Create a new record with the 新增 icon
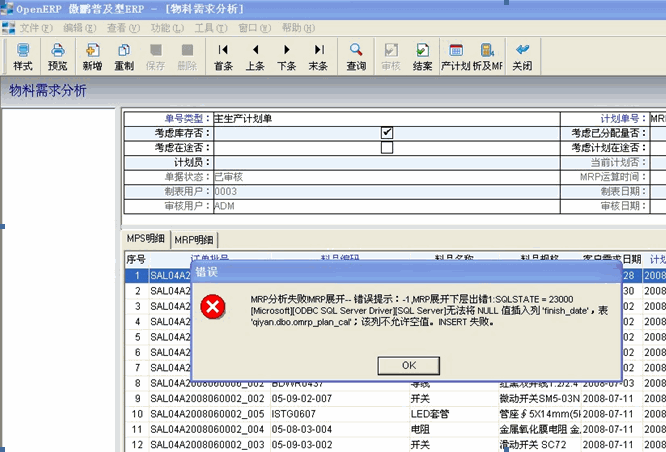Image resolution: width=666 pixels, height=452 pixels. tap(92, 56)
